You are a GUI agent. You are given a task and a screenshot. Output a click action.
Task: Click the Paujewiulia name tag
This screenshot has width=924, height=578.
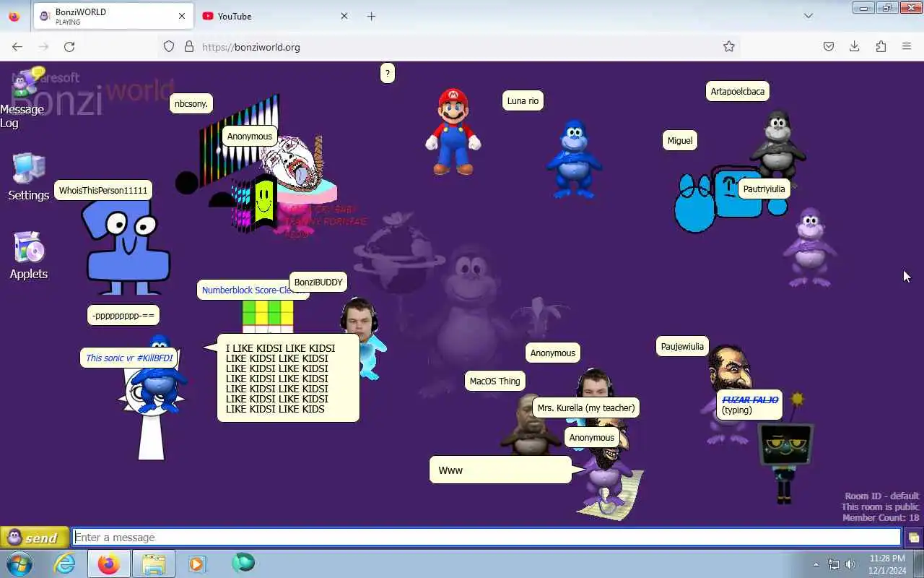point(682,347)
